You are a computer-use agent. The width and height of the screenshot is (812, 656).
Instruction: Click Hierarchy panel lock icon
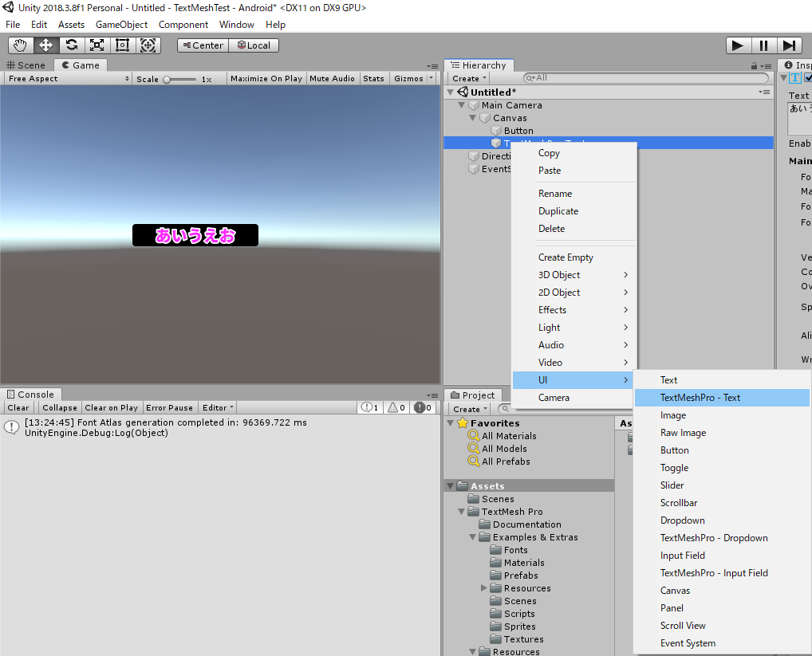tap(754, 65)
